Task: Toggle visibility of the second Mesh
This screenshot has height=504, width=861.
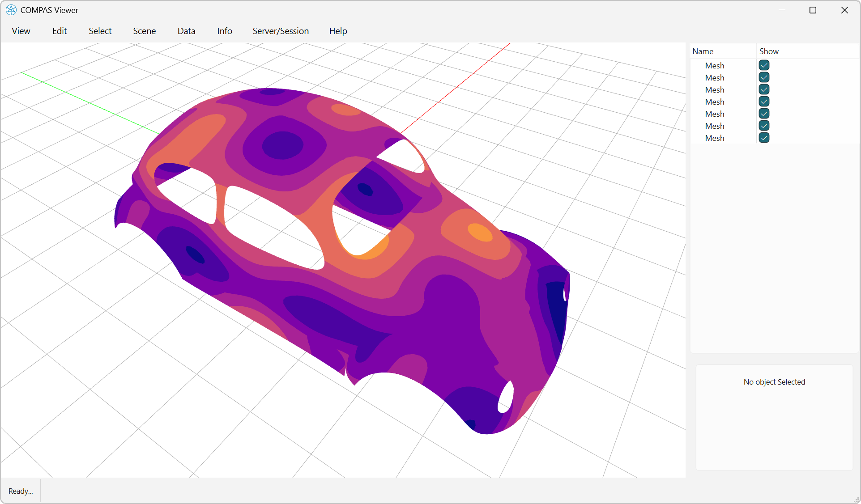Action: click(x=764, y=77)
